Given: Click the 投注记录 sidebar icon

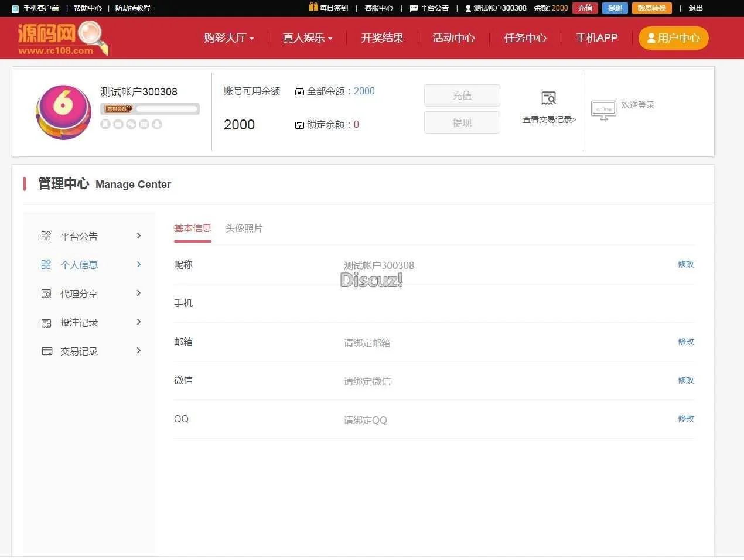Looking at the screenshot, I should tap(46, 323).
